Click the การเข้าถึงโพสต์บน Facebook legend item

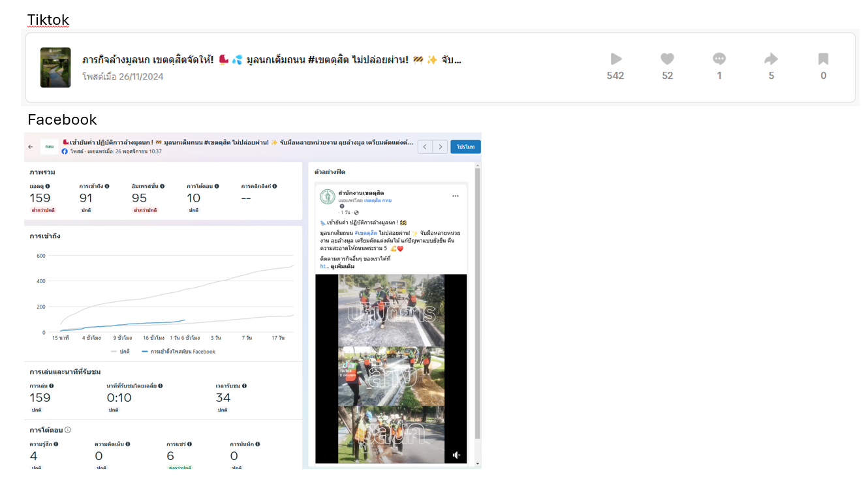point(178,352)
